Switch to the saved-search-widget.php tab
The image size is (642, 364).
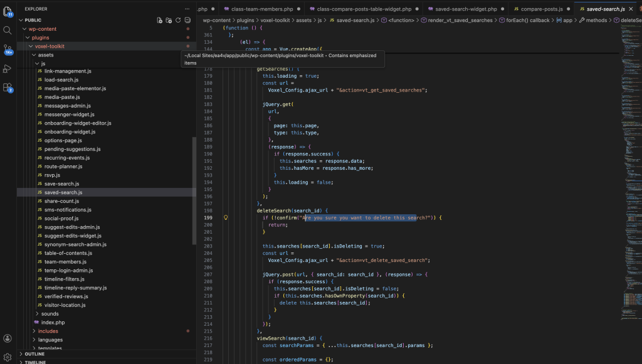(471, 9)
